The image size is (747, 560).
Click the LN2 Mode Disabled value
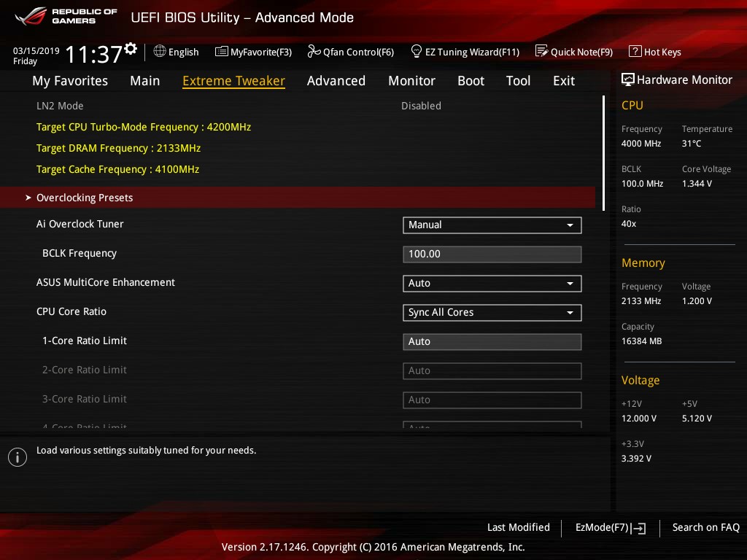(x=421, y=106)
